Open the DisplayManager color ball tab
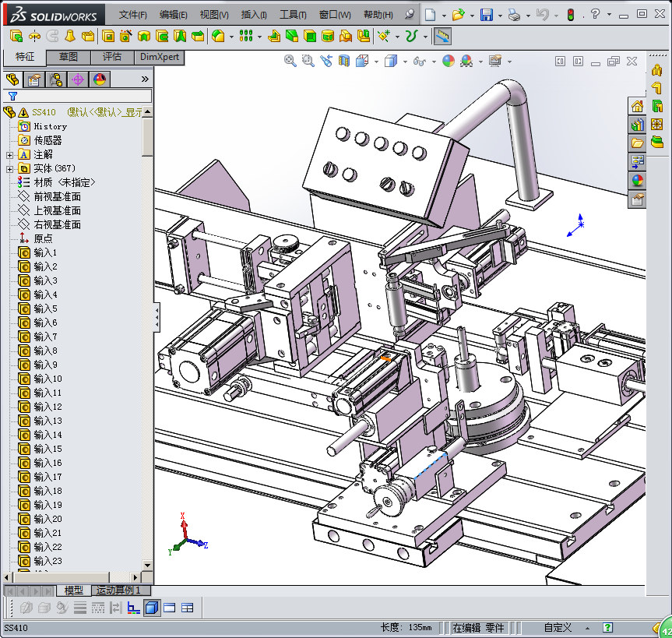This screenshot has height=638, width=672. point(99,79)
